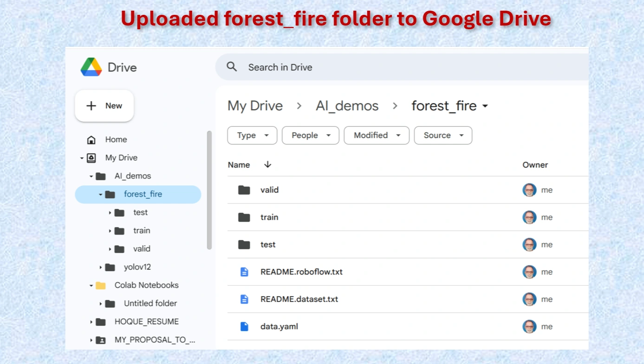The height and width of the screenshot is (364, 644).
Task: Expand the HOQUE_RESUME tree arrow
Action: [x=91, y=322]
